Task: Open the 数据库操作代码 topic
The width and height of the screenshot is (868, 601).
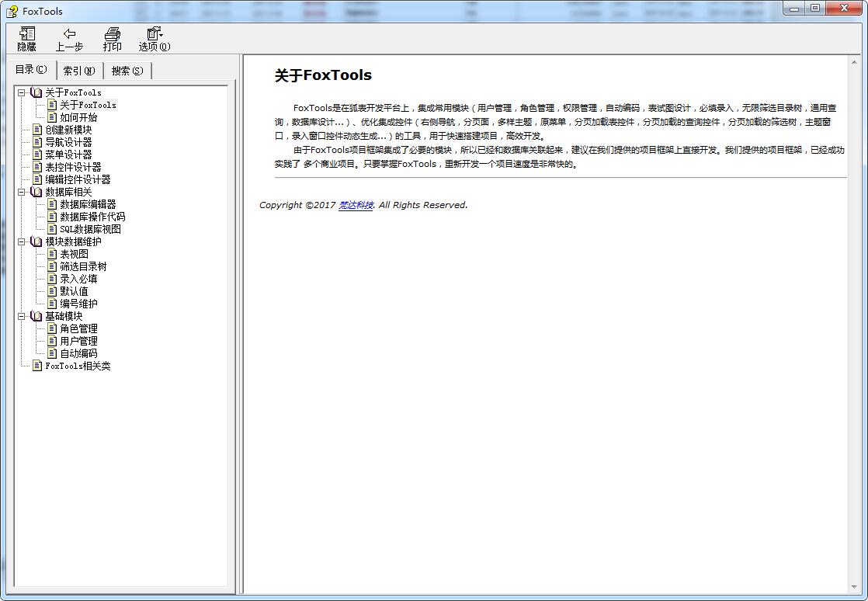Action: (x=92, y=217)
